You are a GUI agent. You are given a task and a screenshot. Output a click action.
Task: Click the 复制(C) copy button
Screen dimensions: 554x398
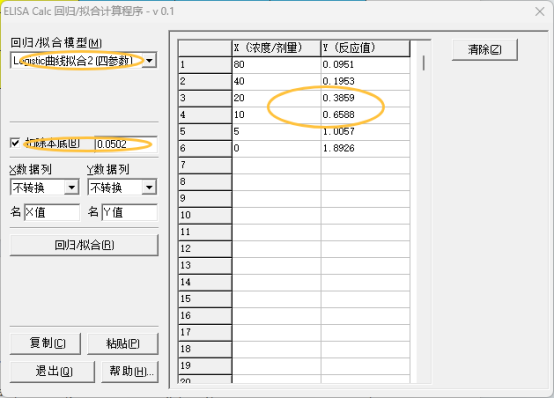(45, 344)
